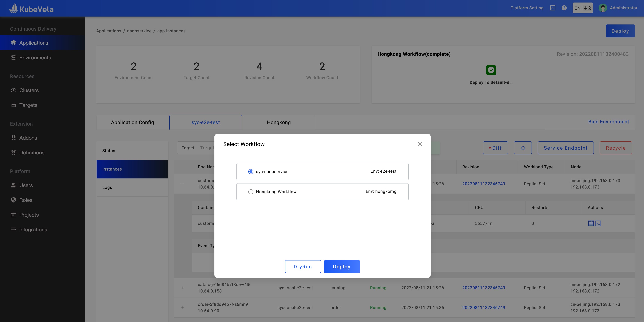Click the cloud shell terminal icon in header

tap(553, 8)
